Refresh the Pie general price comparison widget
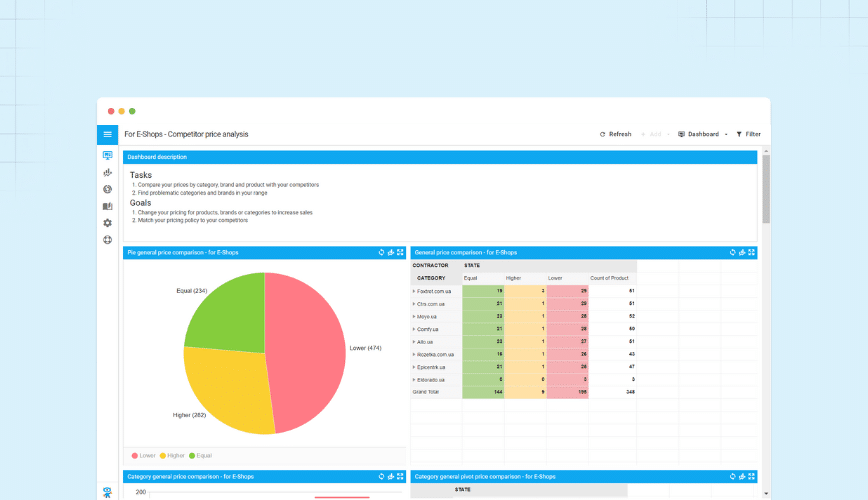 380,252
